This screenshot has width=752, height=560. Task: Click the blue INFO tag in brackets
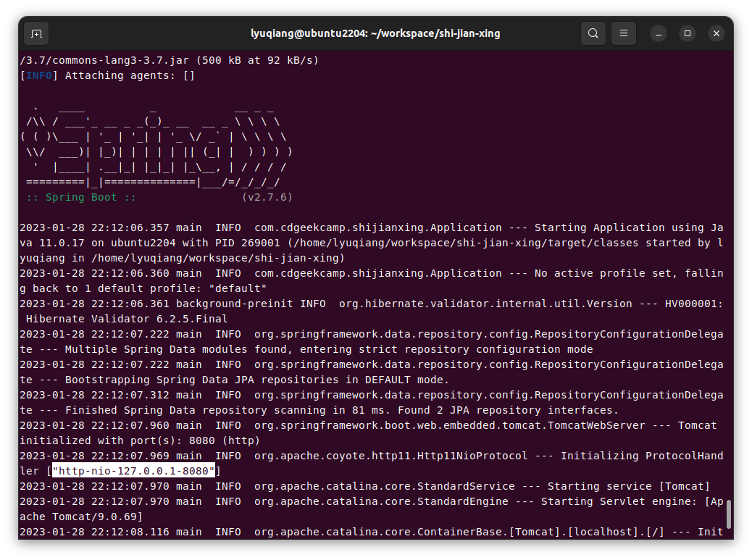[39, 75]
